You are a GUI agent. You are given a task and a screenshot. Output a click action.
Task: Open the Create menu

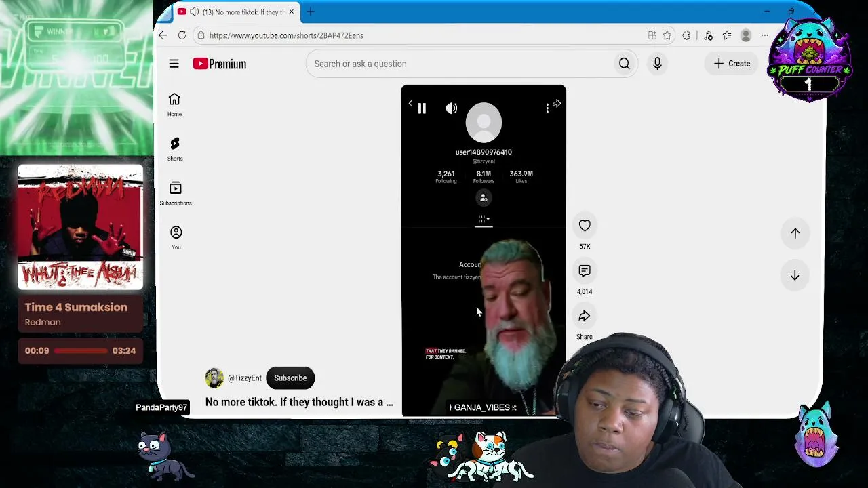pyautogui.click(x=732, y=64)
